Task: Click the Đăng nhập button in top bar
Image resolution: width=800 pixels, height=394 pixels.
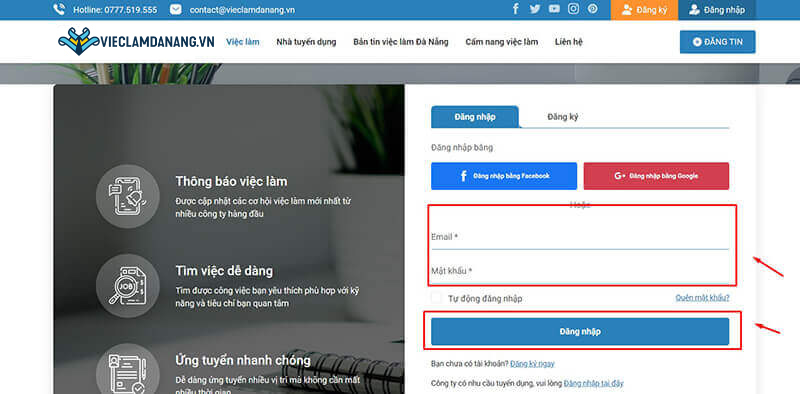Action: pyautogui.click(x=717, y=10)
